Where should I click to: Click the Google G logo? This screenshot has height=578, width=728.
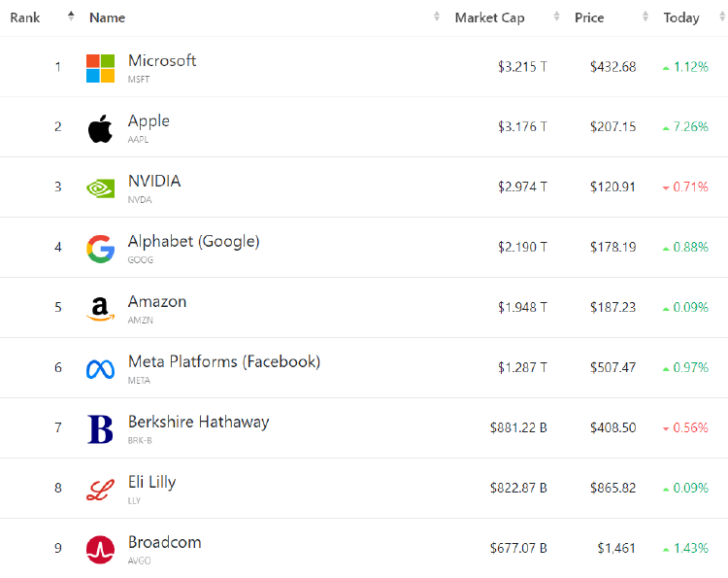[x=100, y=249]
